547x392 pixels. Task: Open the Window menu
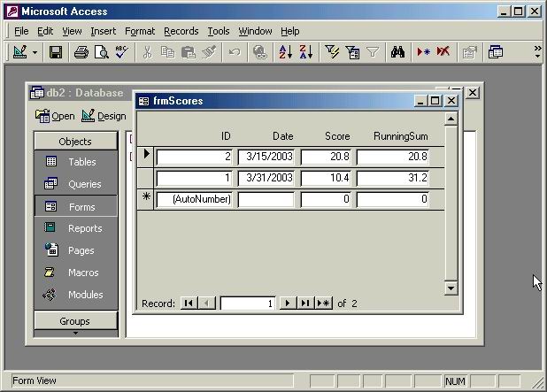(x=256, y=31)
